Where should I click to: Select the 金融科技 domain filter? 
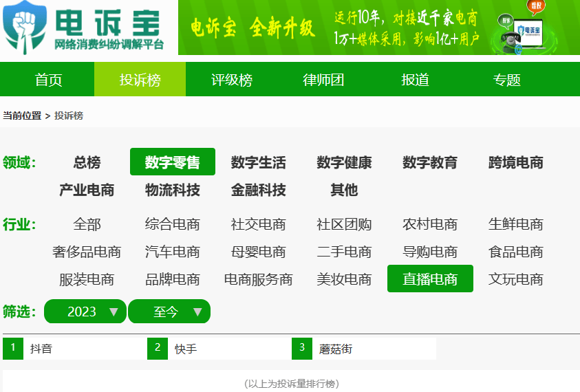tap(258, 190)
